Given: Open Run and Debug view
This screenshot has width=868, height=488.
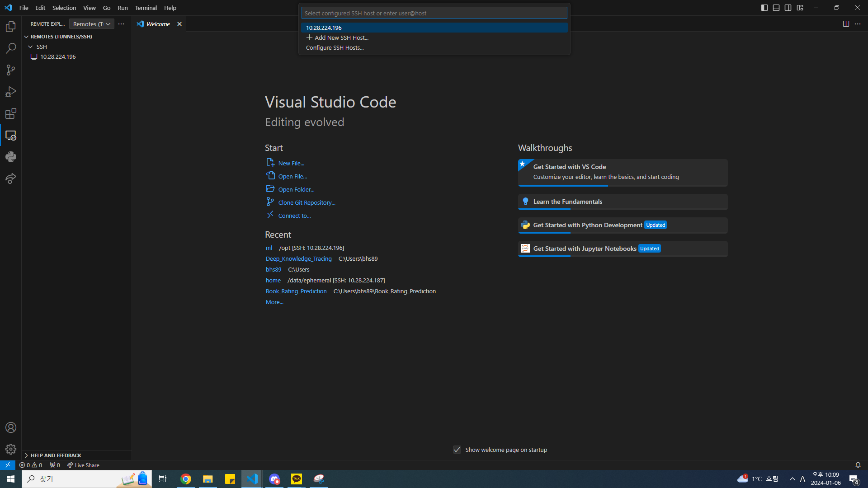Looking at the screenshot, I should [x=11, y=92].
